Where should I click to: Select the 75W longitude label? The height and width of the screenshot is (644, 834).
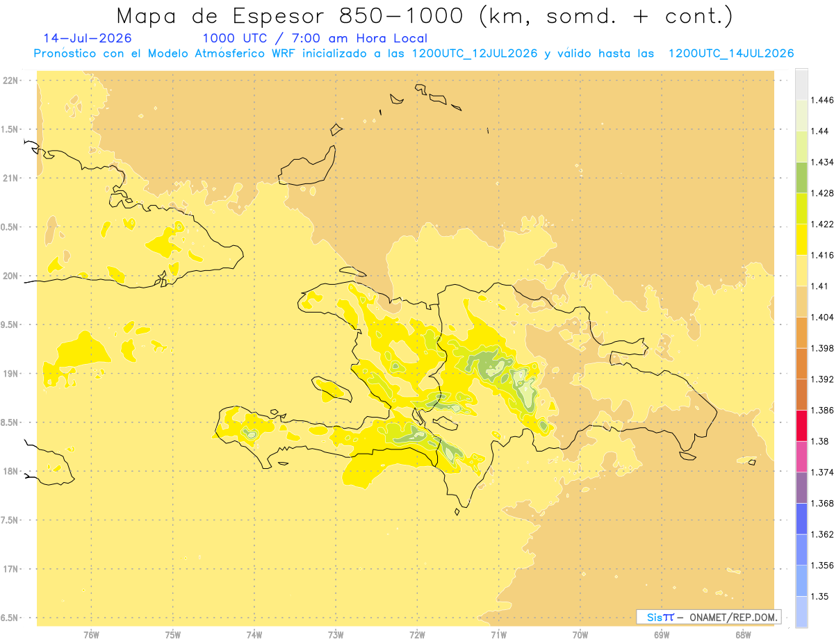(173, 634)
